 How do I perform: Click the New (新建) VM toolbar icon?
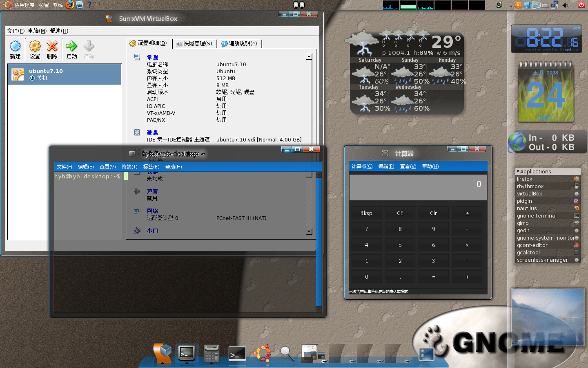point(15,50)
